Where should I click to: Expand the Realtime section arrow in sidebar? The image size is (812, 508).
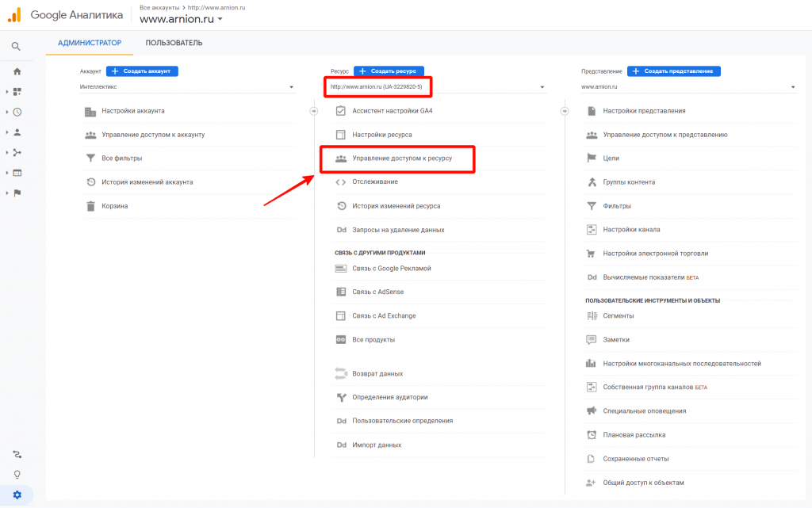[6, 112]
